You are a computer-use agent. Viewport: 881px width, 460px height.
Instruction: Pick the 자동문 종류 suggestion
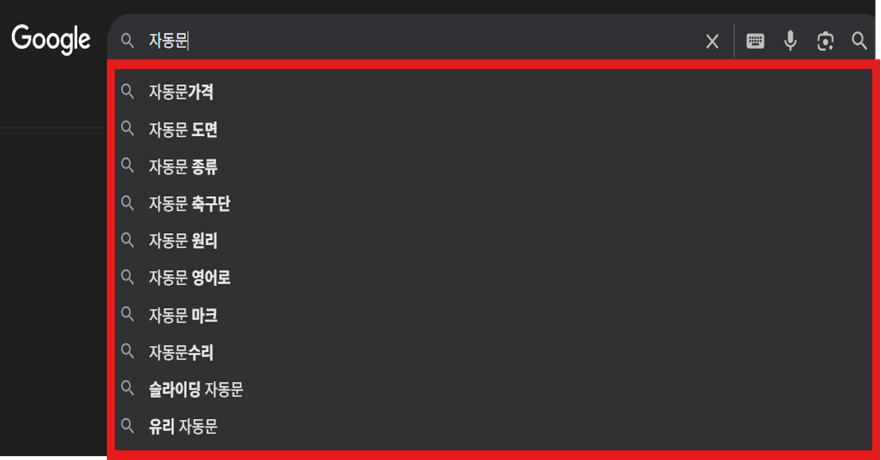493,166
